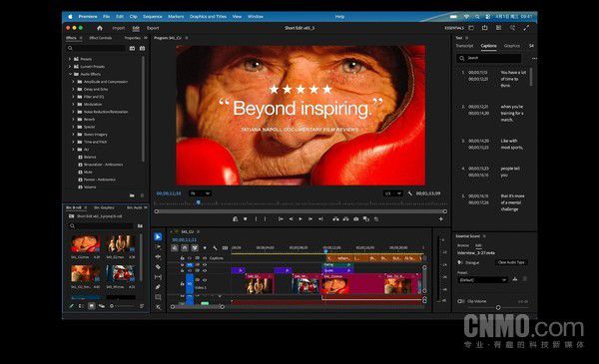Screen dimensions: 599x364
Task: Click the Lift button in Program monitor
Action: (x=335, y=219)
